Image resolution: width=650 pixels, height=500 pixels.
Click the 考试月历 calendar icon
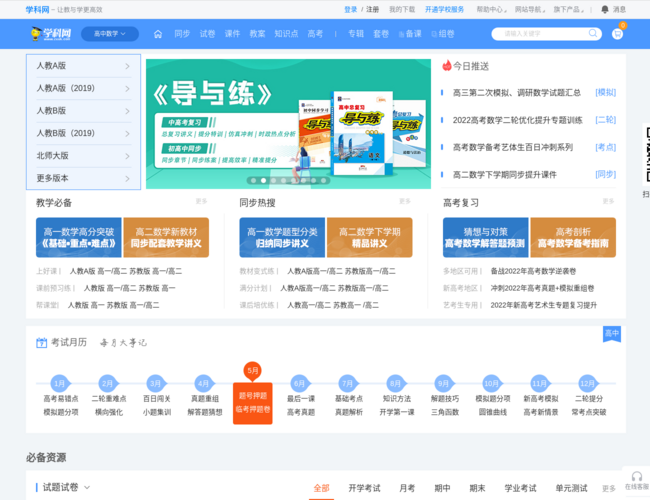click(x=41, y=343)
